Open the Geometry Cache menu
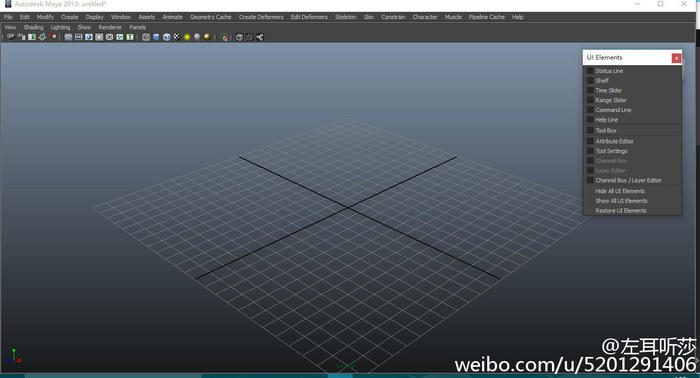The width and height of the screenshot is (700, 378). pyautogui.click(x=211, y=17)
